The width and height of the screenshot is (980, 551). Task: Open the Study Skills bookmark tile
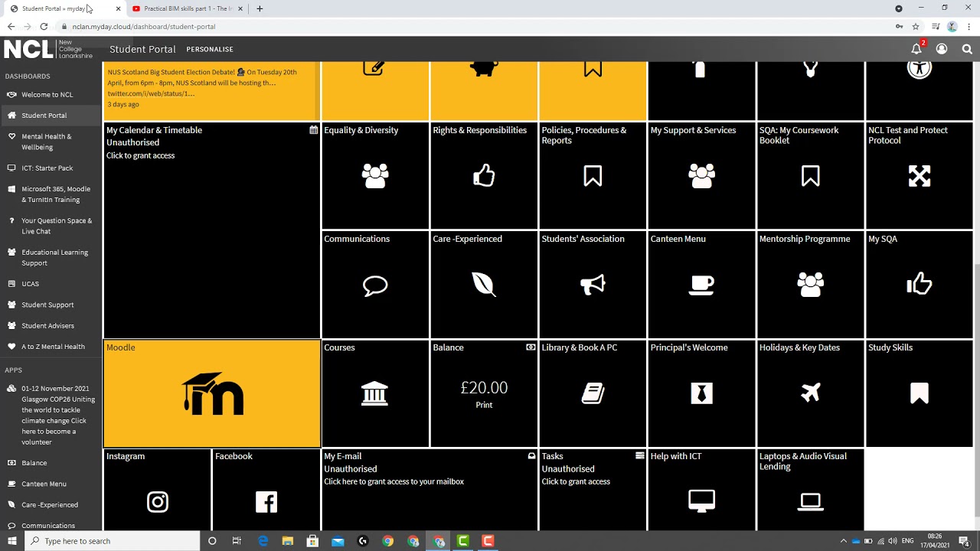[x=919, y=393]
